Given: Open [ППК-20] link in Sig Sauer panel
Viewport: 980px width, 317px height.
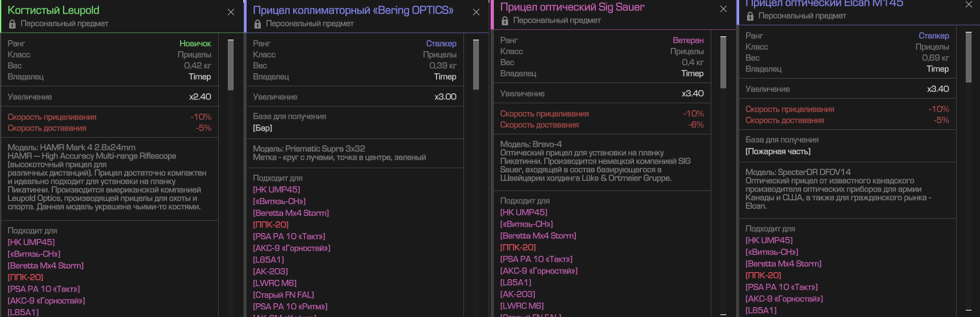Looking at the screenshot, I should [518, 247].
